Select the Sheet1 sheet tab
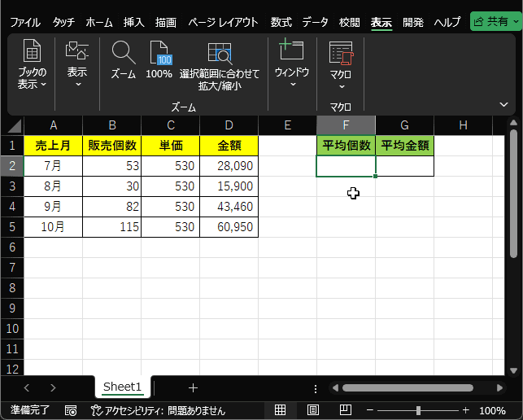This screenshot has width=523, height=420. 122,387
